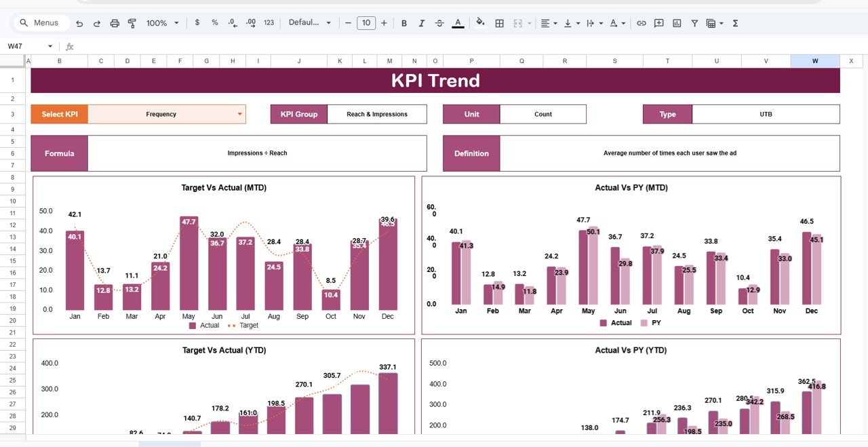Image resolution: width=868 pixels, height=447 pixels.
Task: Click the Undo icon
Action: pyautogui.click(x=79, y=22)
